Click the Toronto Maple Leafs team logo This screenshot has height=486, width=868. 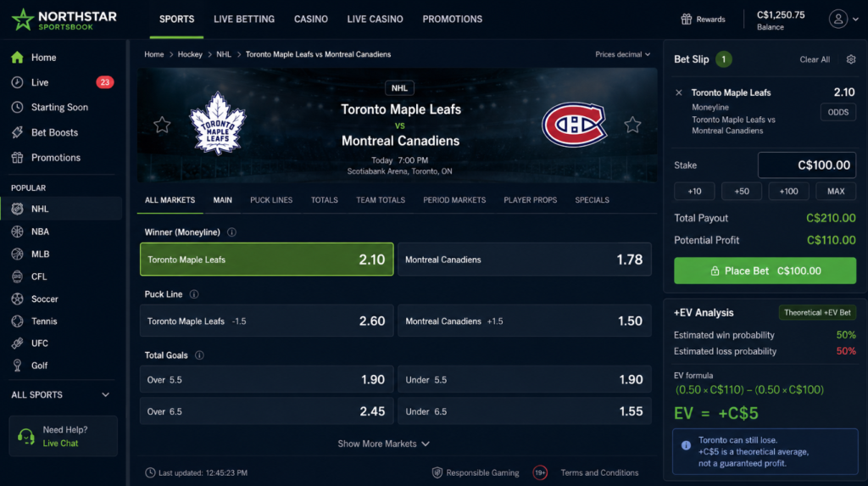tap(218, 123)
